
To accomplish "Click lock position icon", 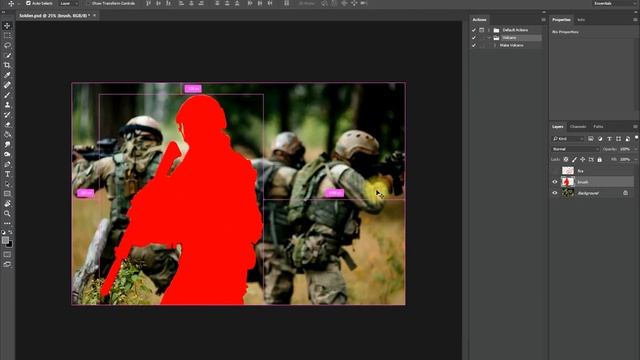I will (x=582, y=160).
